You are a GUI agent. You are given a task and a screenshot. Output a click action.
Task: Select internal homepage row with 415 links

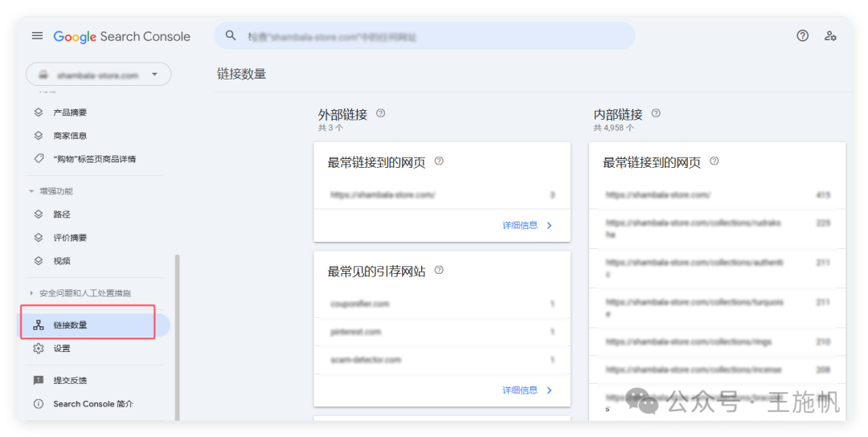click(718, 194)
